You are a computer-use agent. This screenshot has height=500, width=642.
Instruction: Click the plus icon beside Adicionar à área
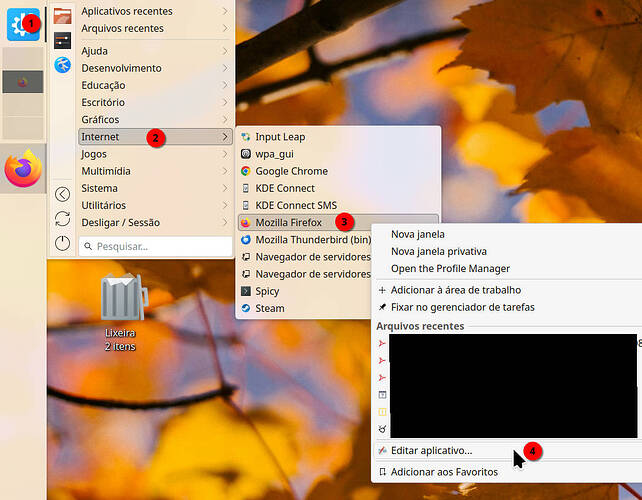(382, 290)
